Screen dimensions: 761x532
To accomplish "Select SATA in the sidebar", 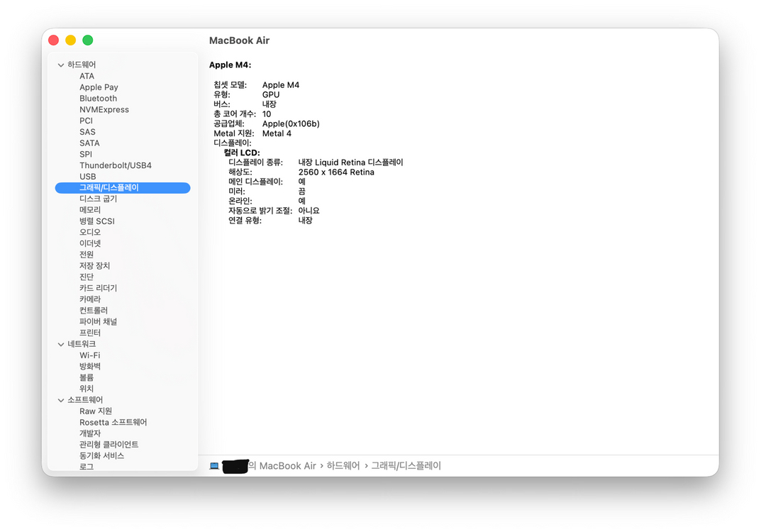I will [x=89, y=143].
